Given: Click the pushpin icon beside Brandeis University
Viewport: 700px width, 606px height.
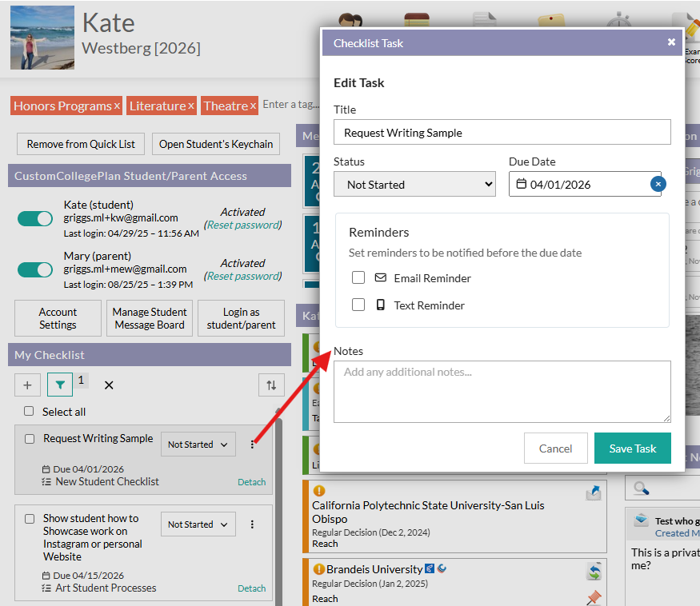Looking at the screenshot, I should point(594,596).
